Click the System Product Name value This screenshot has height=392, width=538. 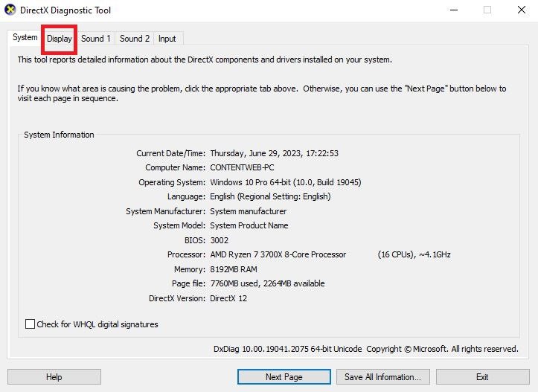tap(249, 225)
